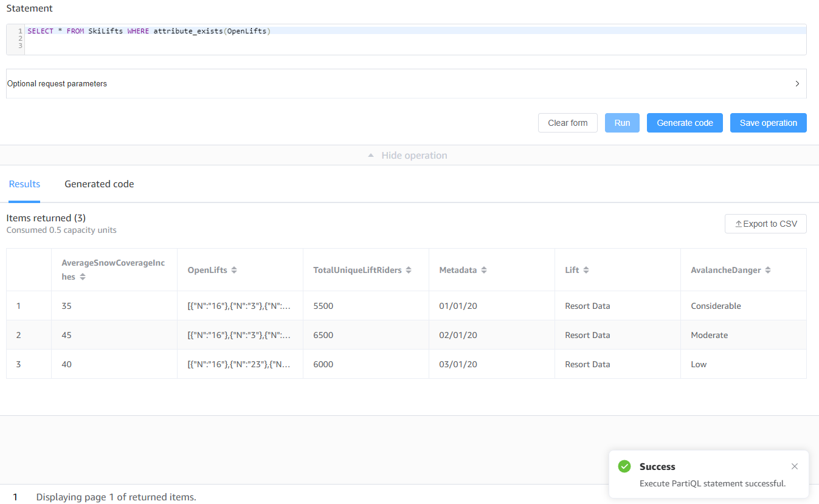Click Generate code
The width and height of the screenshot is (819, 504).
685,123
